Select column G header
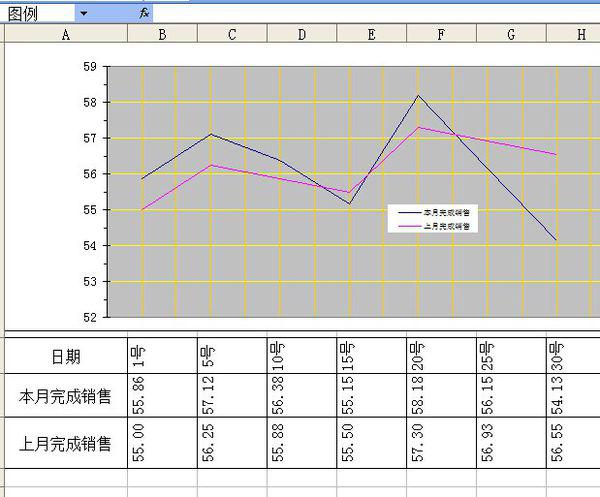The image size is (600, 497). pyautogui.click(x=511, y=35)
